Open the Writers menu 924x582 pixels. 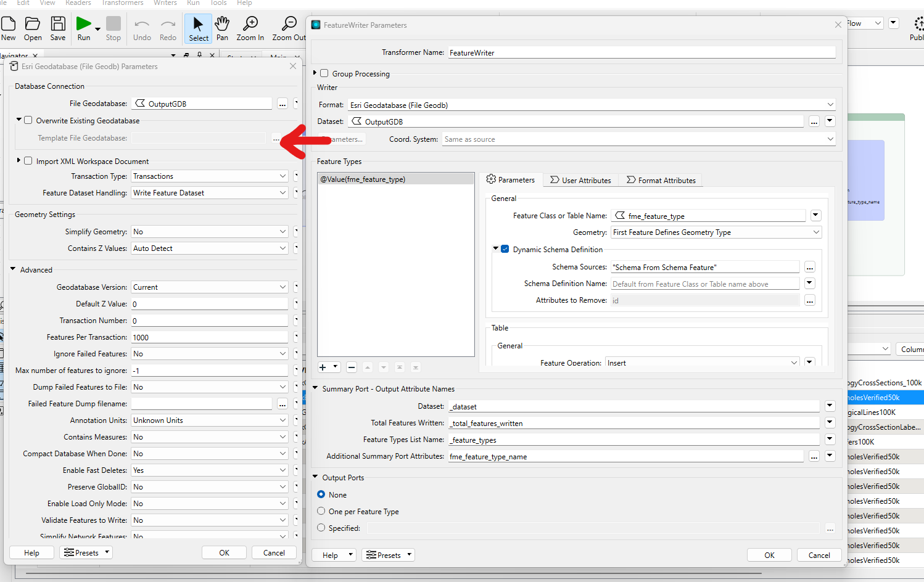165,3
